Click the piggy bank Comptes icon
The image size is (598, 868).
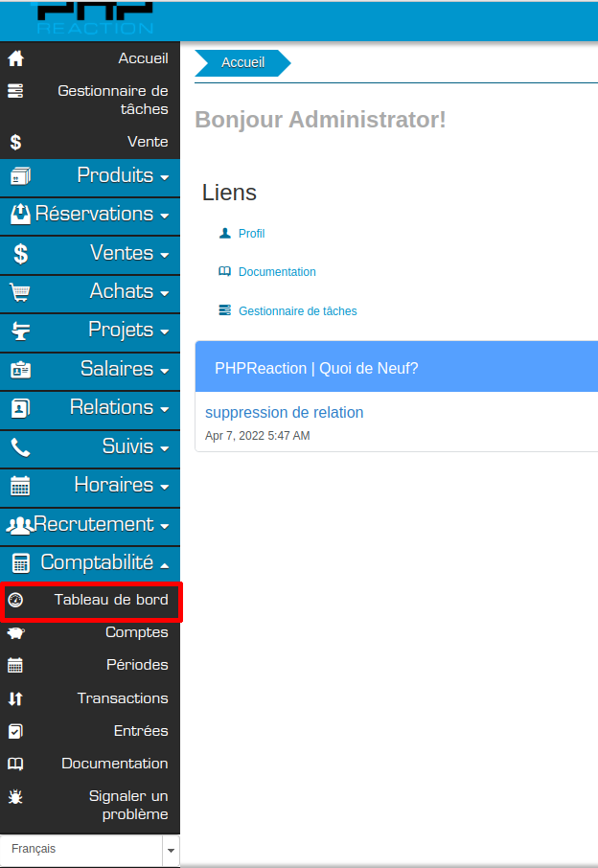pyautogui.click(x=15, y=632)
